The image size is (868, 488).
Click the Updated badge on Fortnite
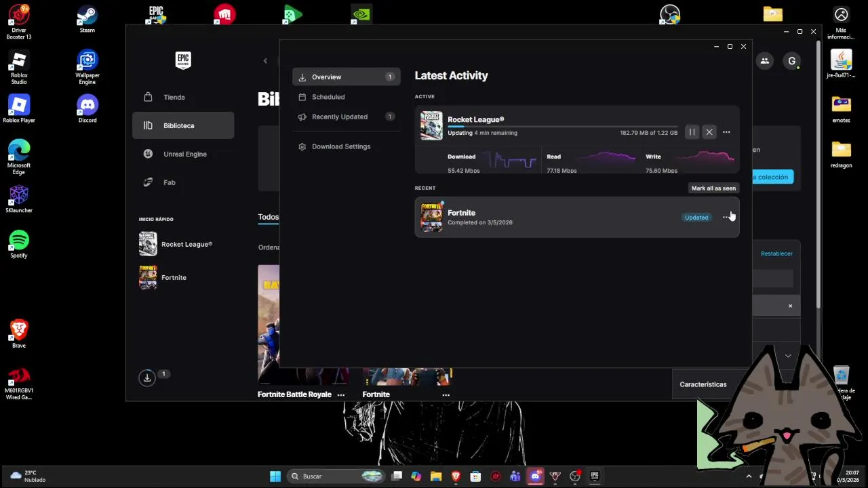point(696,218)
